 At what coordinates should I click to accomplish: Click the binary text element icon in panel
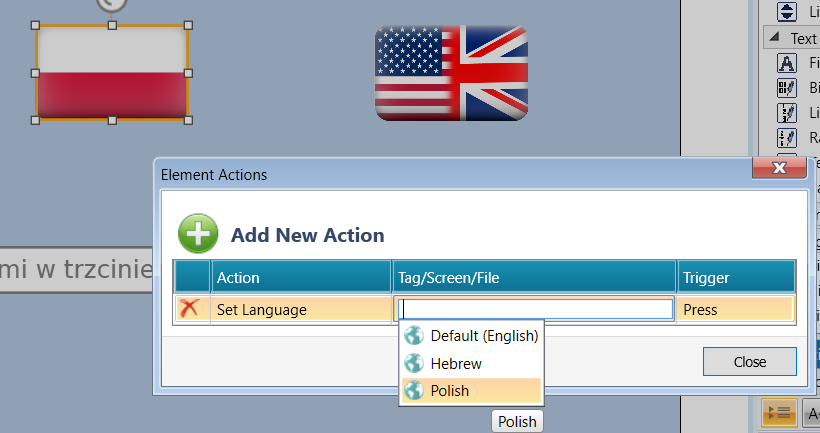tap(787, 87)
